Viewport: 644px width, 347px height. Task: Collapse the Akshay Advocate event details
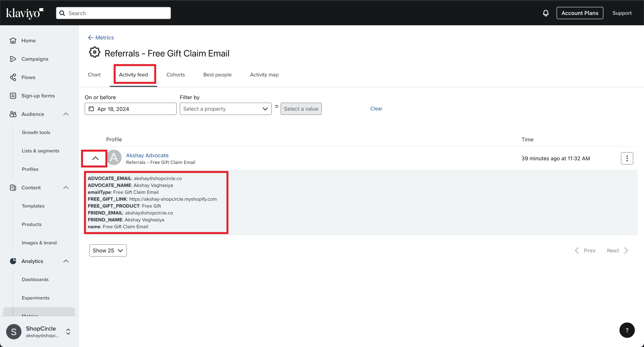[95, 158]
